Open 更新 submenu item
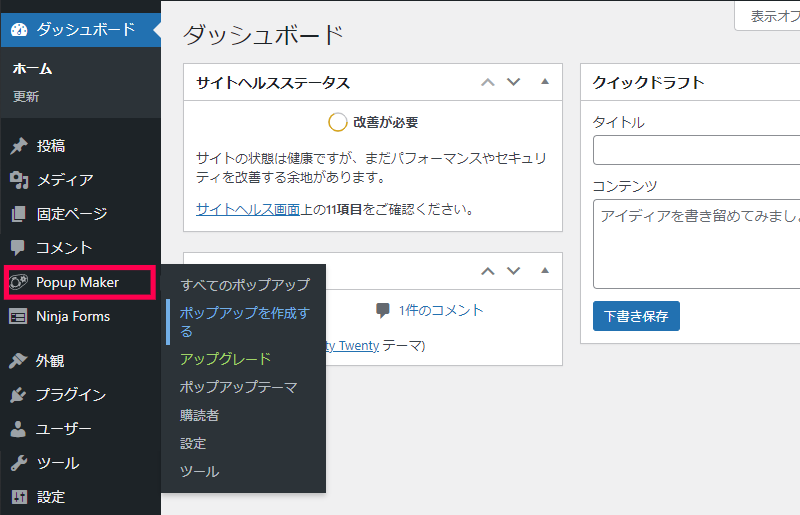The width and height of the screenshot is (800, 515). coord(26,96)
